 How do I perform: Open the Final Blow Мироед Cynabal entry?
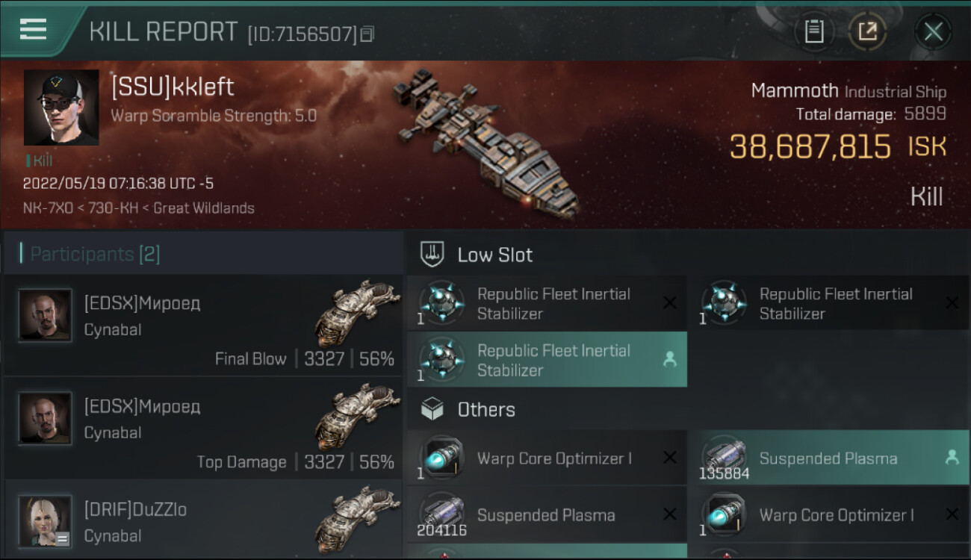pos(203,326)
